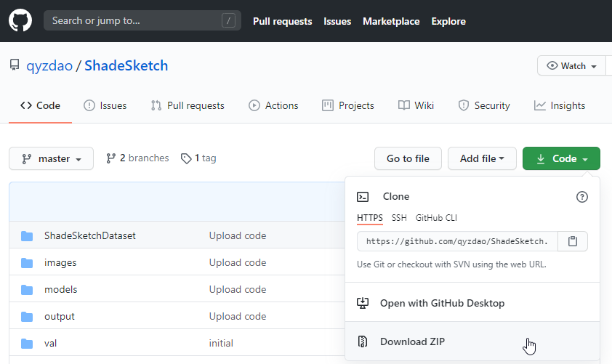Open Upload code commit for models
Screen dimensions: 612x364
coord(237,289)
